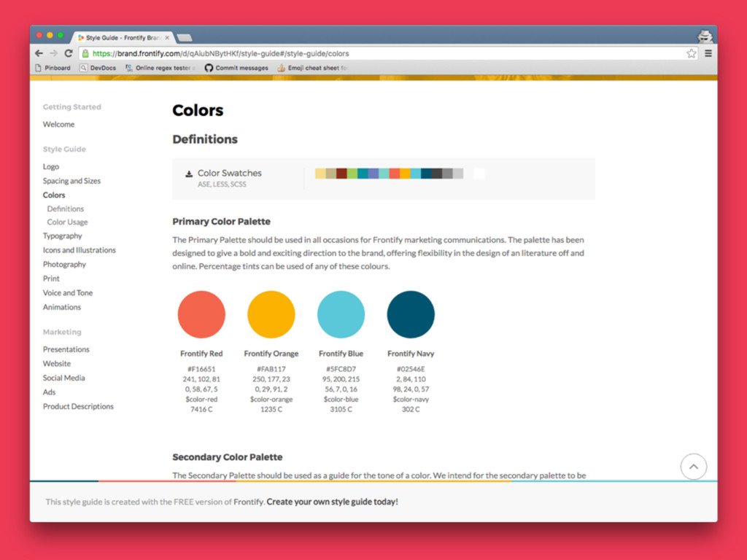Screen dimensions: 747x560
Task: Click the white swatch in swatches strip
Action: 479,174
